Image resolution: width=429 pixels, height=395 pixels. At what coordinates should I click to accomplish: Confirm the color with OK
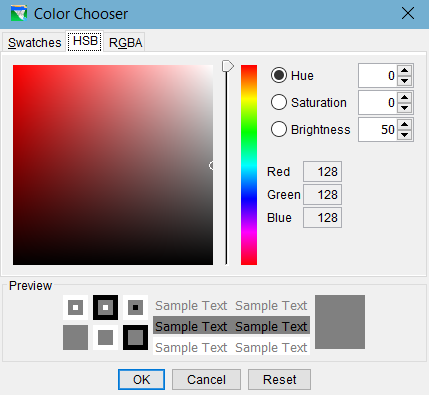(141, 379)
